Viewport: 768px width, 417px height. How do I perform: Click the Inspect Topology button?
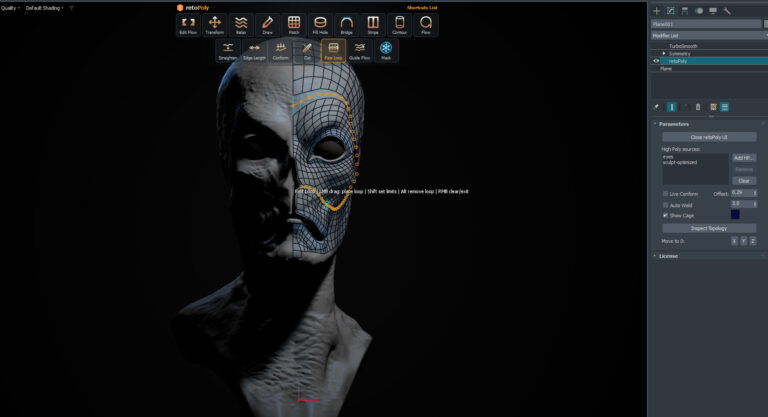pyautogui.click(x=709, y=228)
